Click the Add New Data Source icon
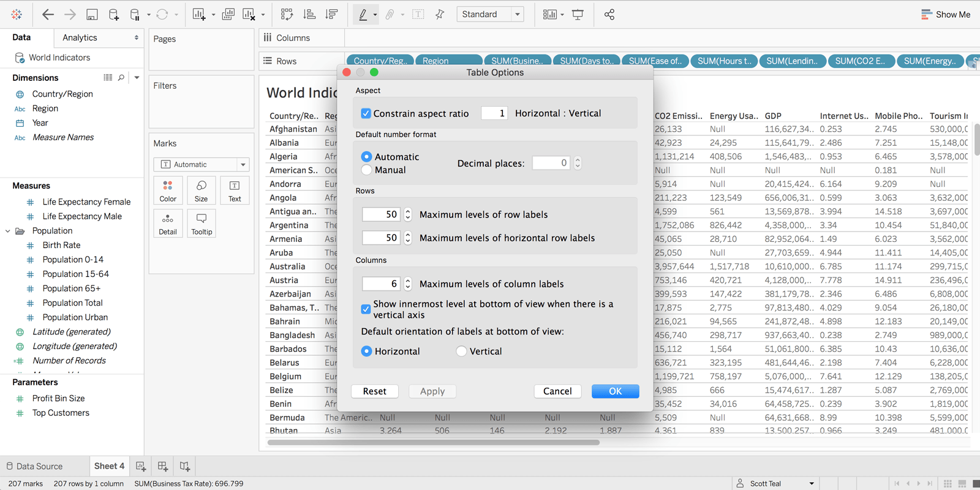This screenshot has width=980, height=490. [114, 15]
